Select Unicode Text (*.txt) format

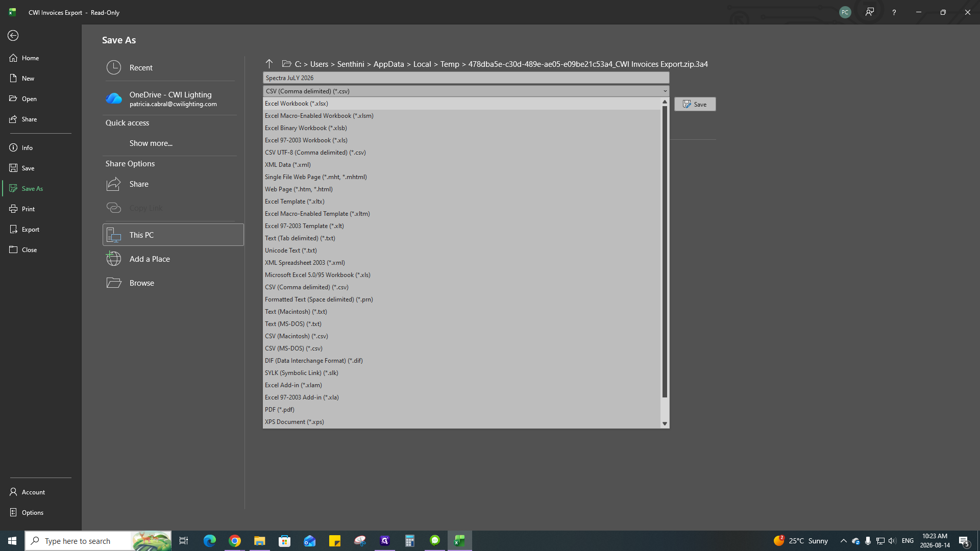(462, 251)
